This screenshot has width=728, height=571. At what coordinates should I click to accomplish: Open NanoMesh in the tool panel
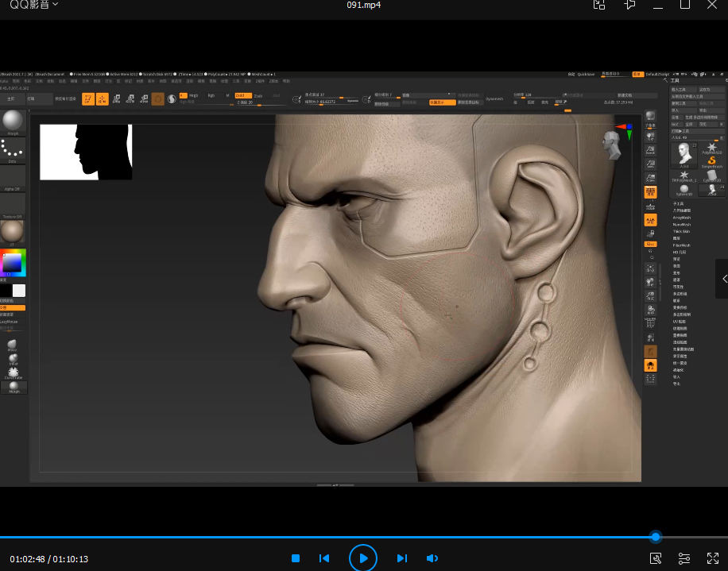point(681,225)
